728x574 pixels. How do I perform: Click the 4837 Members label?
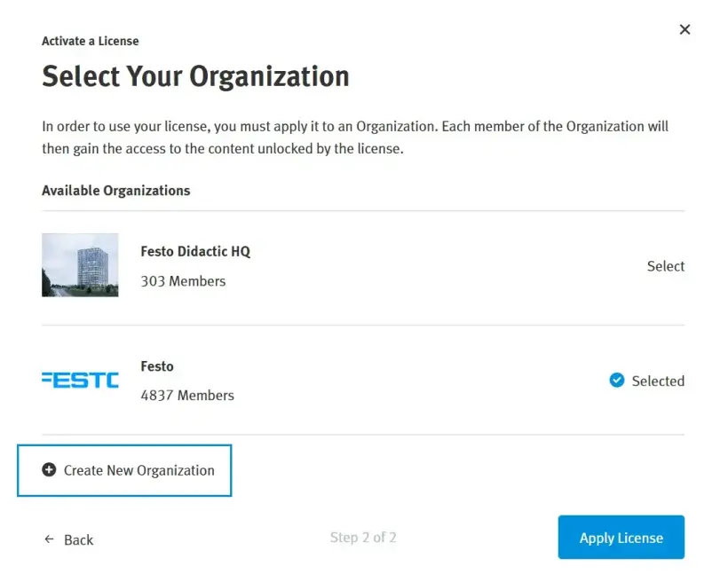click(x=187, y=395)
